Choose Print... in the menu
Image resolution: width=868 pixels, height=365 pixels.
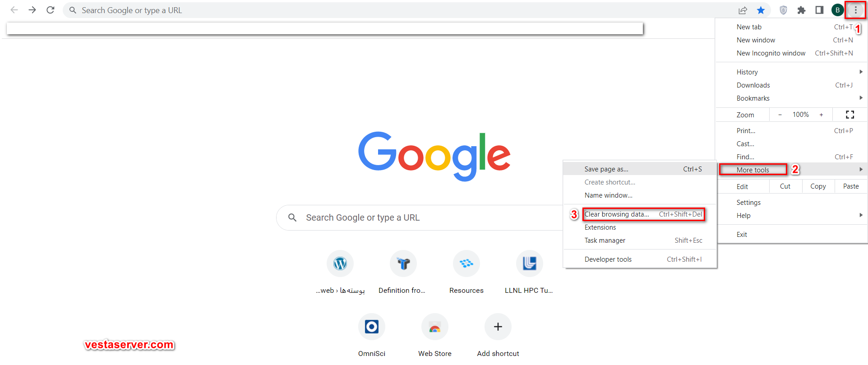tap(792, 131)
